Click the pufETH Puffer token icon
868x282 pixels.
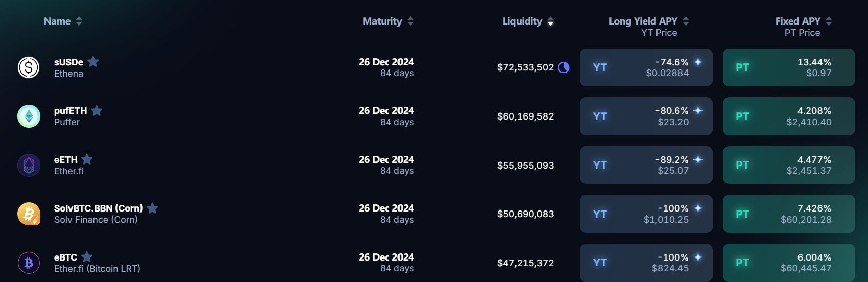[x=29, y=116]
